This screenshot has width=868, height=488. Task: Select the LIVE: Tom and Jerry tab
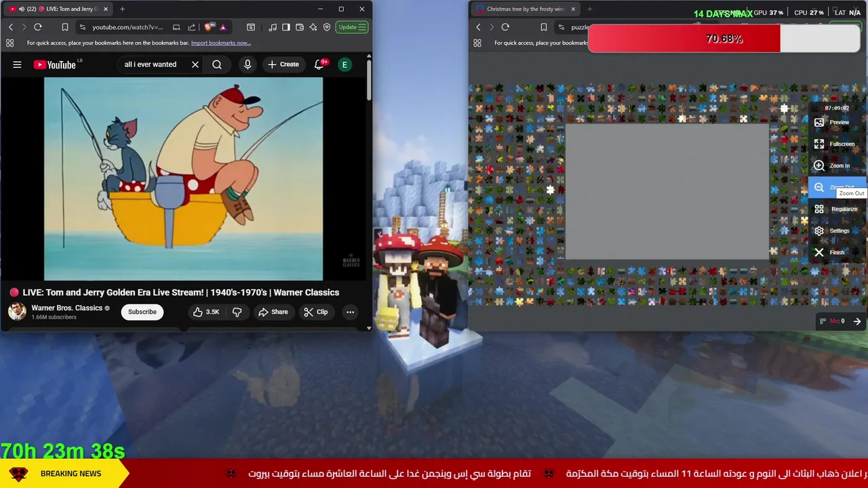pyautogui.click(x=59, y=9)
